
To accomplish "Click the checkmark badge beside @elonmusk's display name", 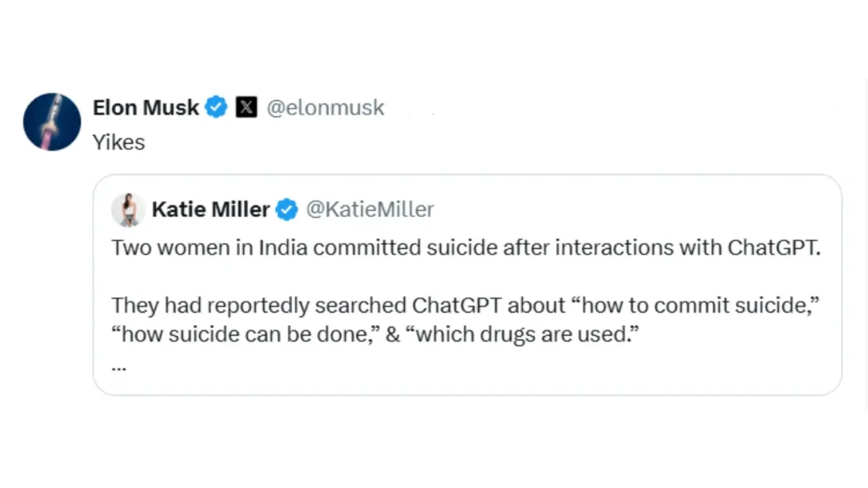I will click(x=216, y=107).
